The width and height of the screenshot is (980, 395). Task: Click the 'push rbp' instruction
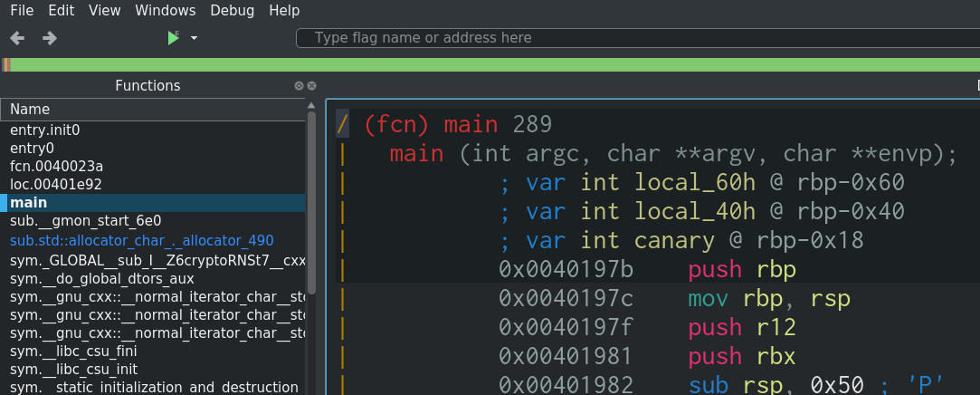point(742,270)
